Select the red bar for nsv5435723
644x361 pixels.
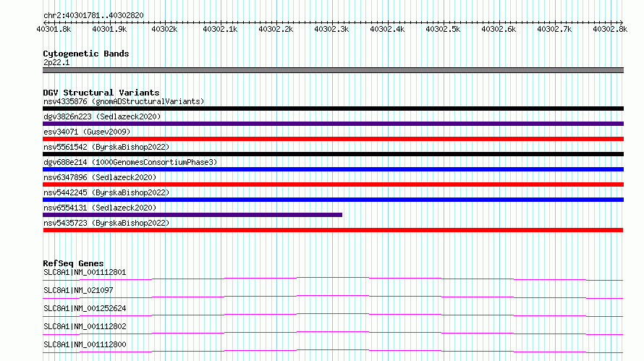333,230
